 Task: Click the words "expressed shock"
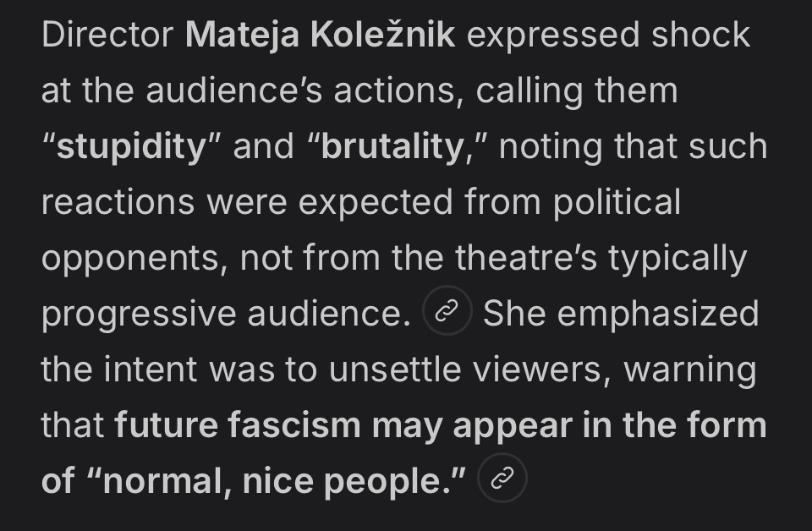(607, 35)
